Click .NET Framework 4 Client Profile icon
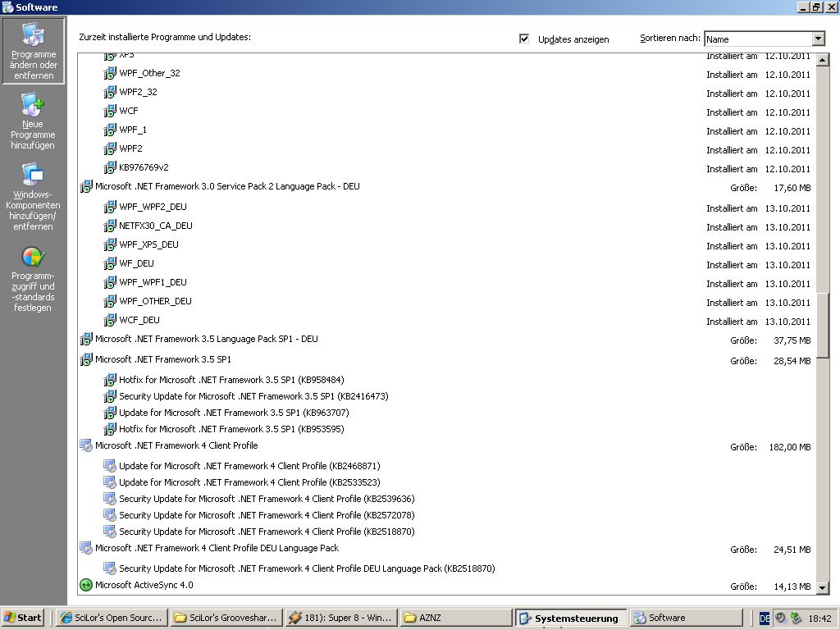Viewport: 840px width, 630px height. click(85, 445)
